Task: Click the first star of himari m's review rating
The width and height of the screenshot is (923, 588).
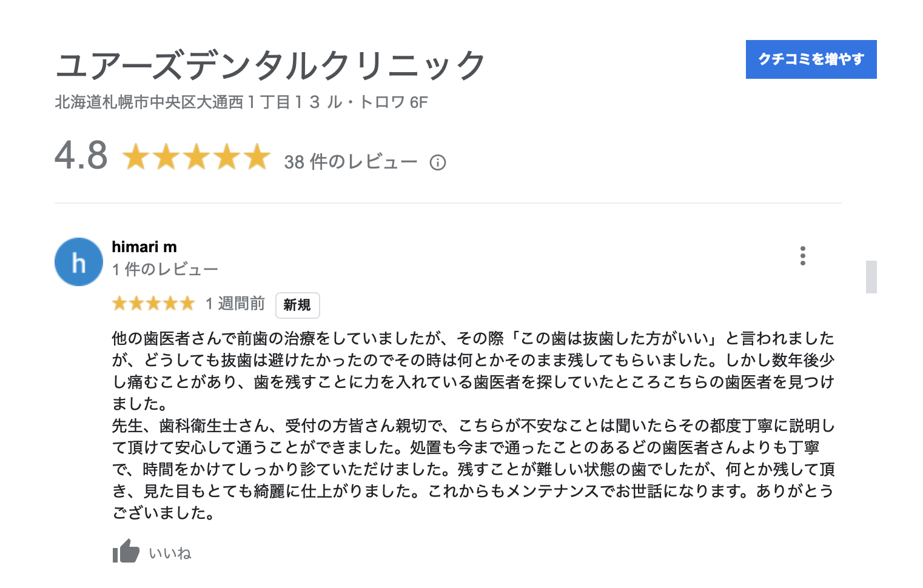Action: coord(120,303)
